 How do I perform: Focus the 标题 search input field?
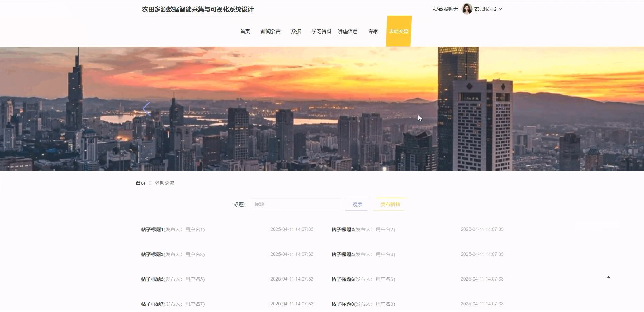pyautogui.click(x=295, y=204)
